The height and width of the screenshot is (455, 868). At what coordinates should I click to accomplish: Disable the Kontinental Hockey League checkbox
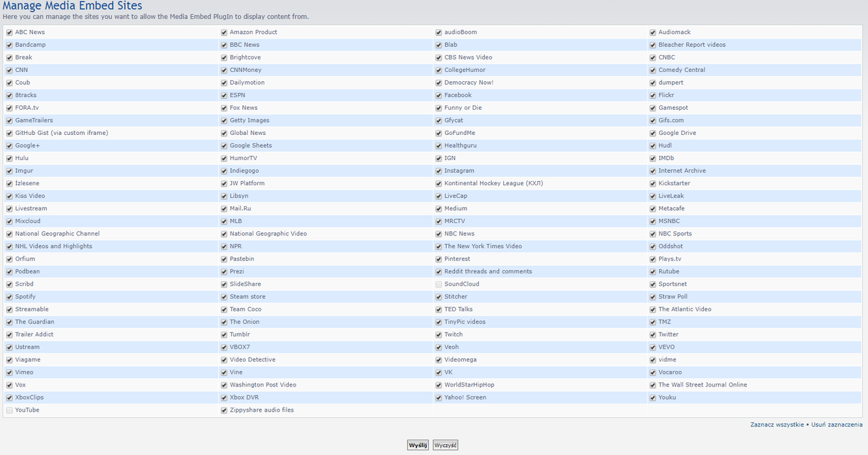439,184
